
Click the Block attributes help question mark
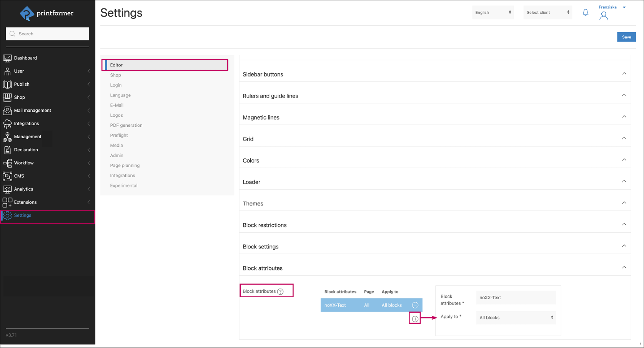(x=280, y=292)
